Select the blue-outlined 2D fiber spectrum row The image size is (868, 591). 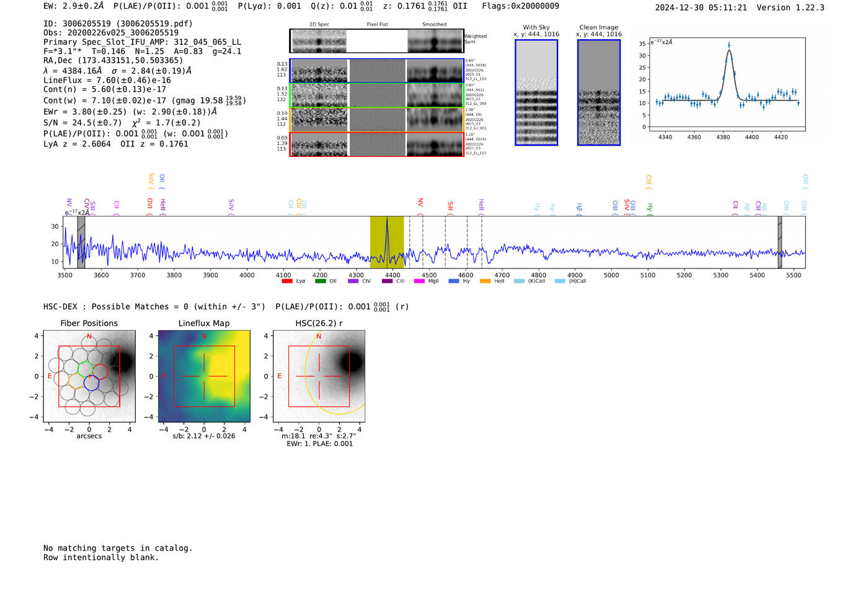click(x=377, y=71)
